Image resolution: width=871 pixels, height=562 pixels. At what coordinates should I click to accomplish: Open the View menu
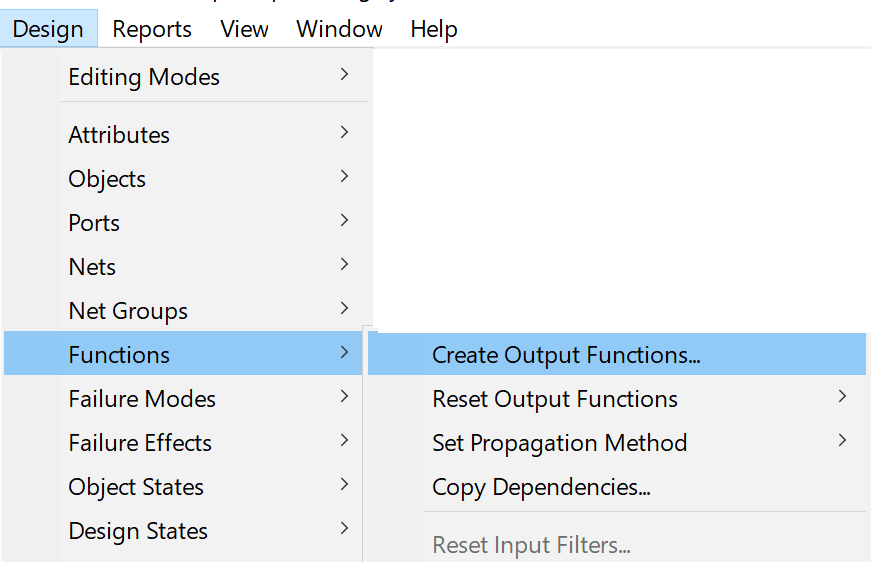coord(244,29)
